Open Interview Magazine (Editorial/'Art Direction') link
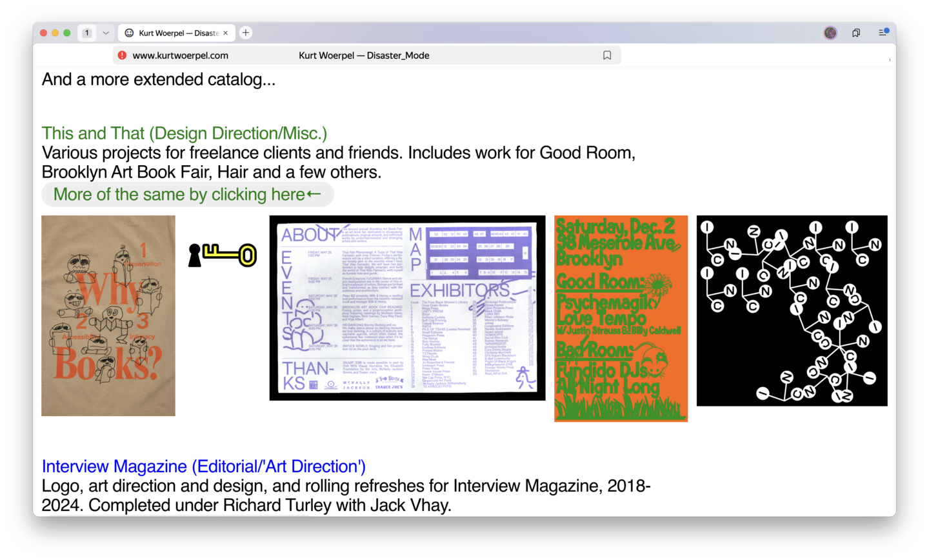 tap(204, 466)
